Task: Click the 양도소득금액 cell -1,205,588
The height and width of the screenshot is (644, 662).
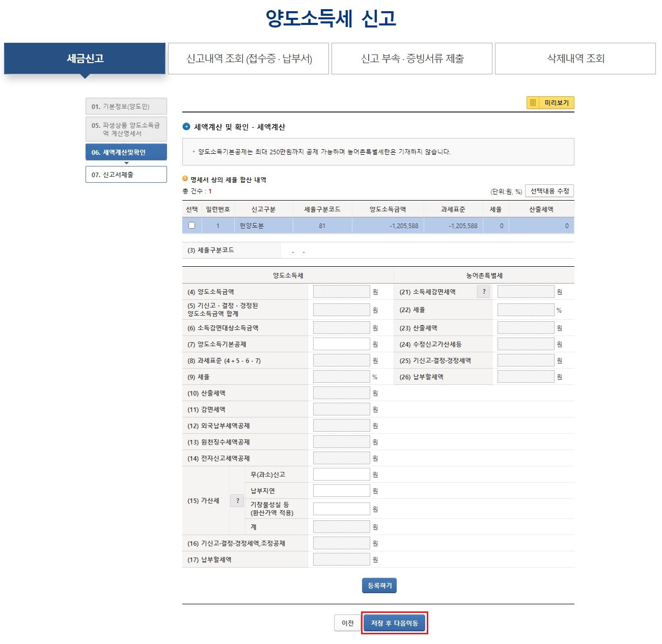Action: pos(388,226)
